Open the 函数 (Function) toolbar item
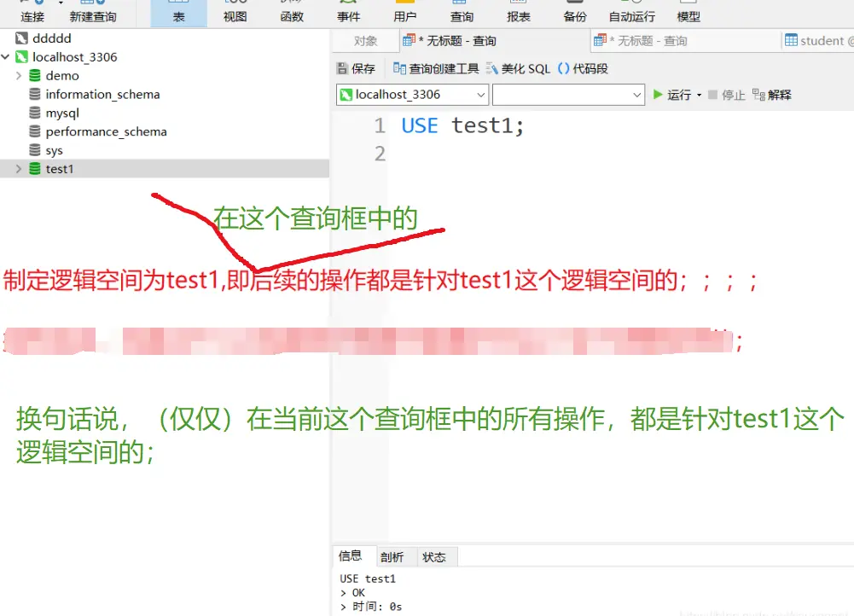This screenshot has width=854, height=616. [292, 13]
